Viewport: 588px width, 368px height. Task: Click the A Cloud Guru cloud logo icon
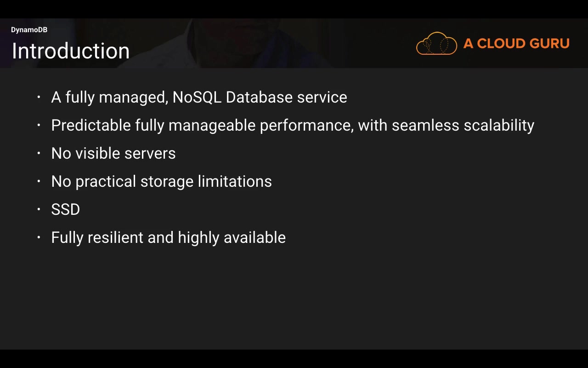point(436,44)
